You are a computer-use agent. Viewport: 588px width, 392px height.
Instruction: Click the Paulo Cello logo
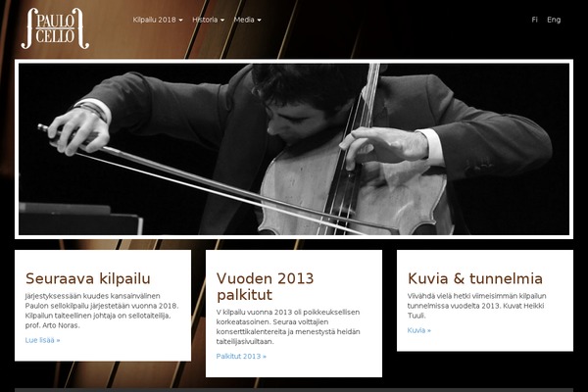pos(55,28)
